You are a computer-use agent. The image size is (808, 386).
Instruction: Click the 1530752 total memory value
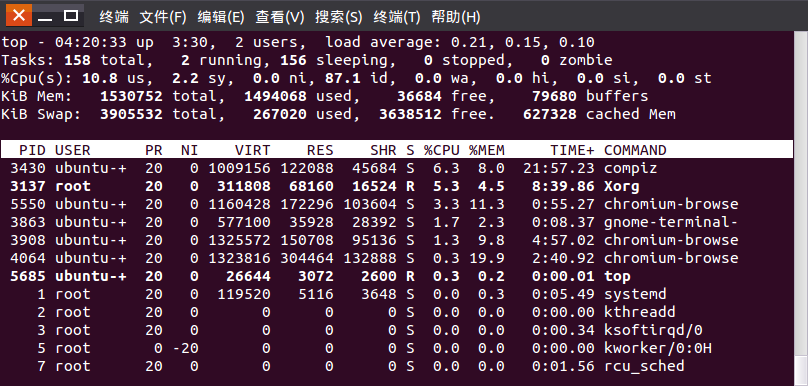coord(131,96)
